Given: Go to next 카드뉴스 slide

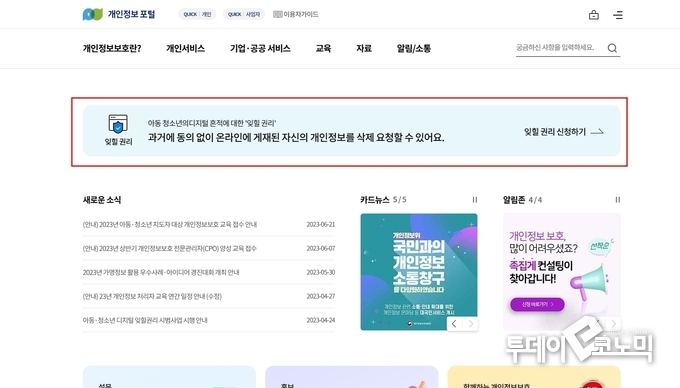Looking at the screenshot, I should tap(471, 324).
